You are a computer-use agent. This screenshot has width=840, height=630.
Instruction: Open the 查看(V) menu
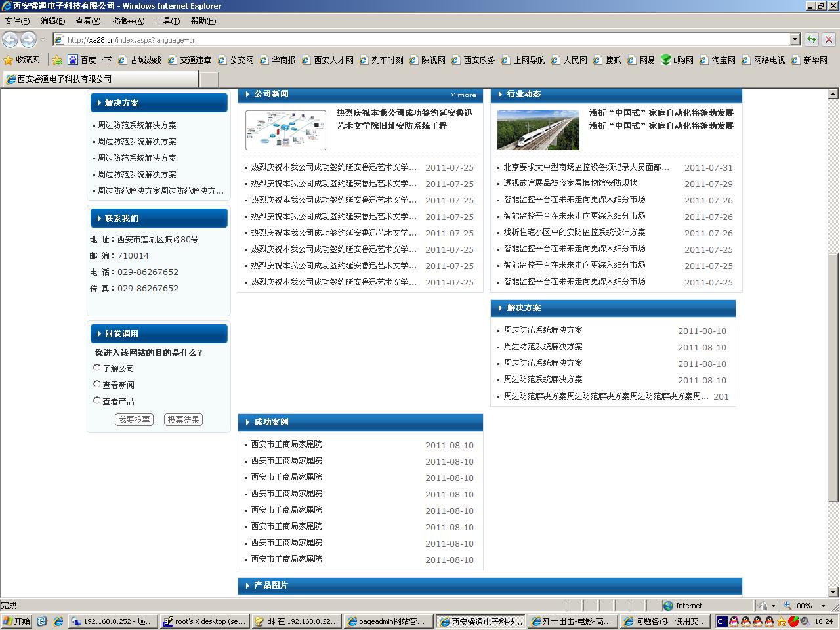(88, 21)
